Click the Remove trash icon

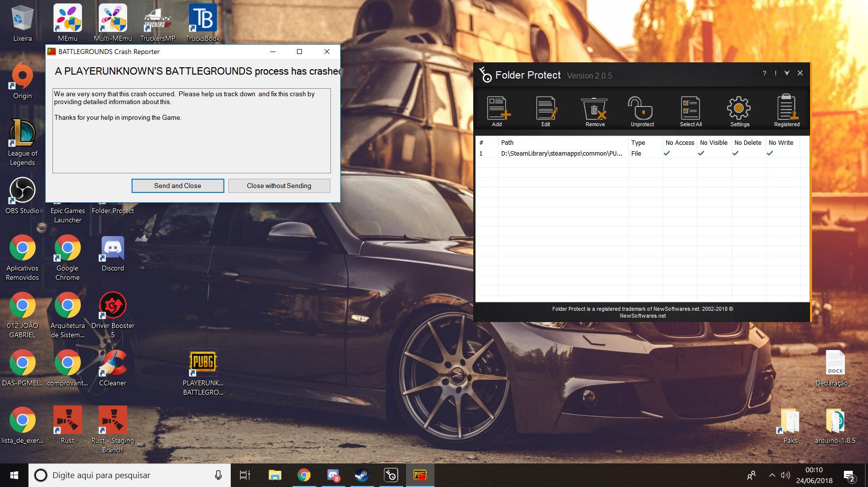(595, 109)
